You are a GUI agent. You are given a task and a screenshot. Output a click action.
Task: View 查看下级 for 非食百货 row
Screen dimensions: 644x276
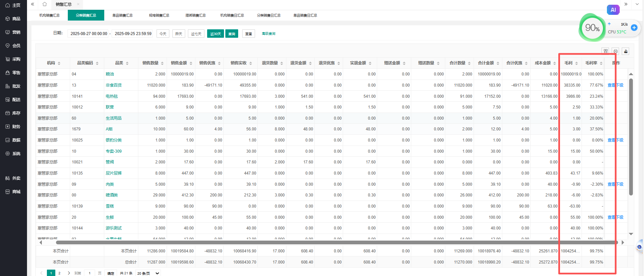click(x=615, y=85)
